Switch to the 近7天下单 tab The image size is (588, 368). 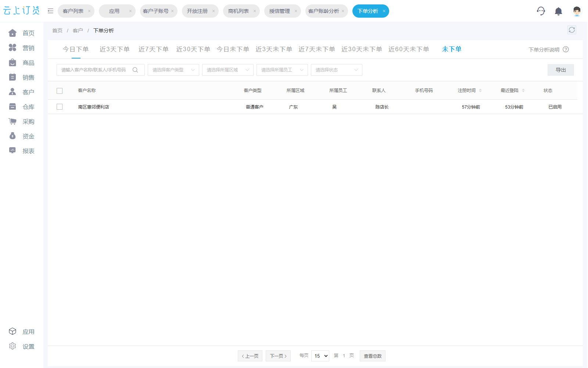tap(154, 49)
